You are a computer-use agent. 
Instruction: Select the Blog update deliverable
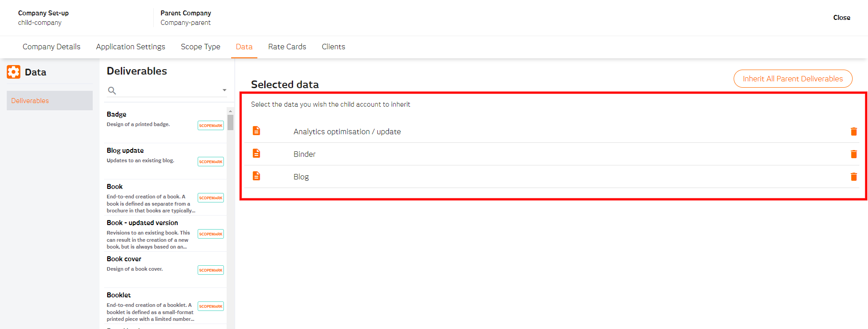[165, 161]
